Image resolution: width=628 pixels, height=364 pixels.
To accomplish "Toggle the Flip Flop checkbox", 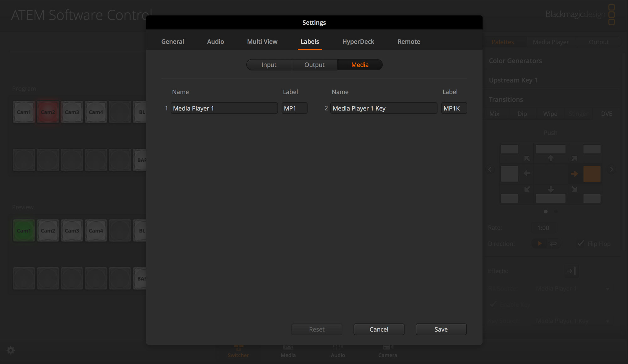I will [x=581, y=244].
